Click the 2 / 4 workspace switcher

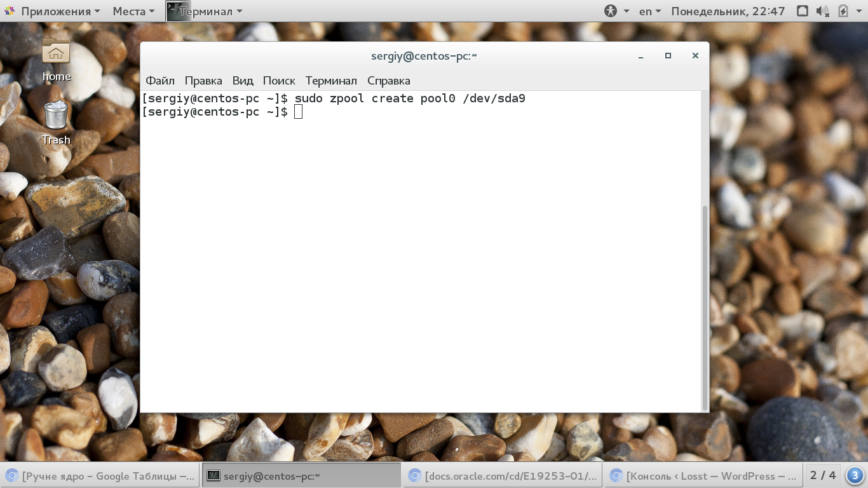823,475
